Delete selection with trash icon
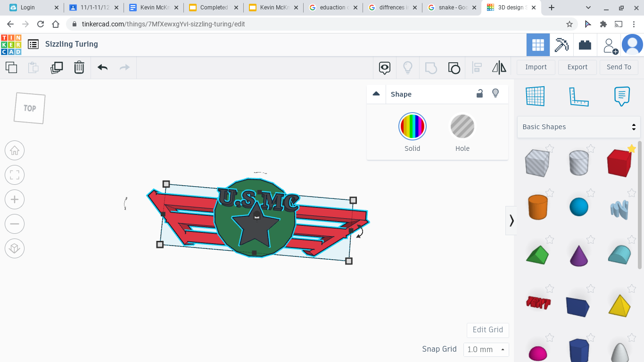 (79, 67)
